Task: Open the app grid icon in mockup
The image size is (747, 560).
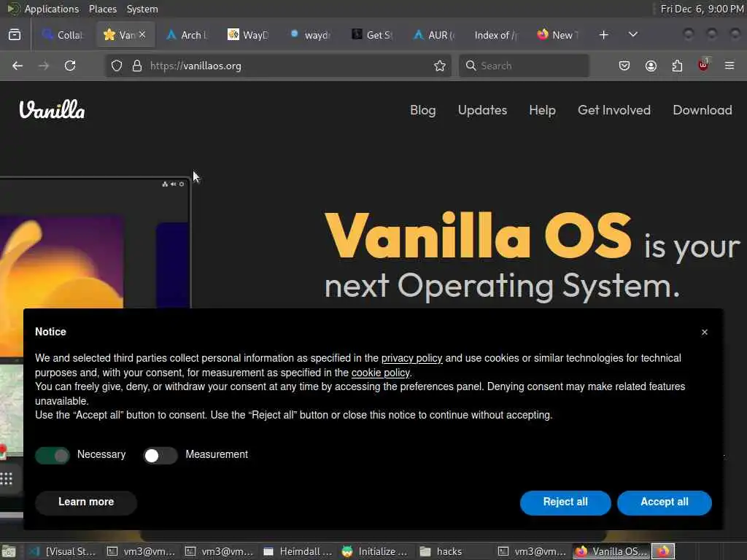Action: coord(6,478)
